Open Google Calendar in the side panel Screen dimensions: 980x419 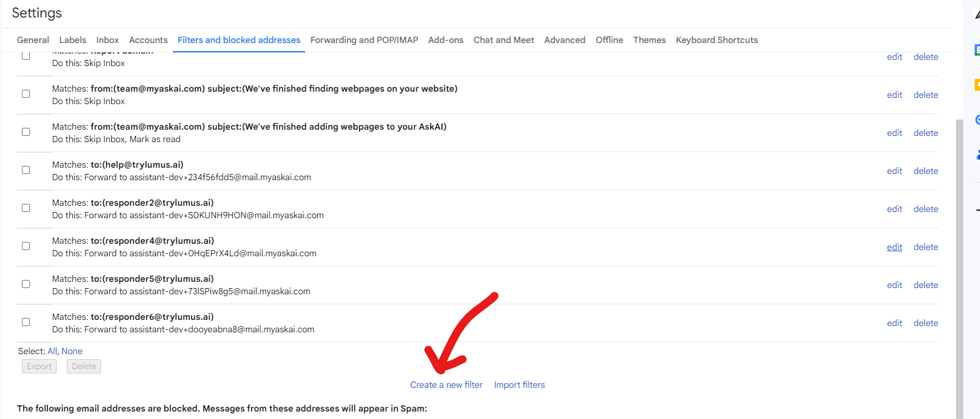click(977, 50)
